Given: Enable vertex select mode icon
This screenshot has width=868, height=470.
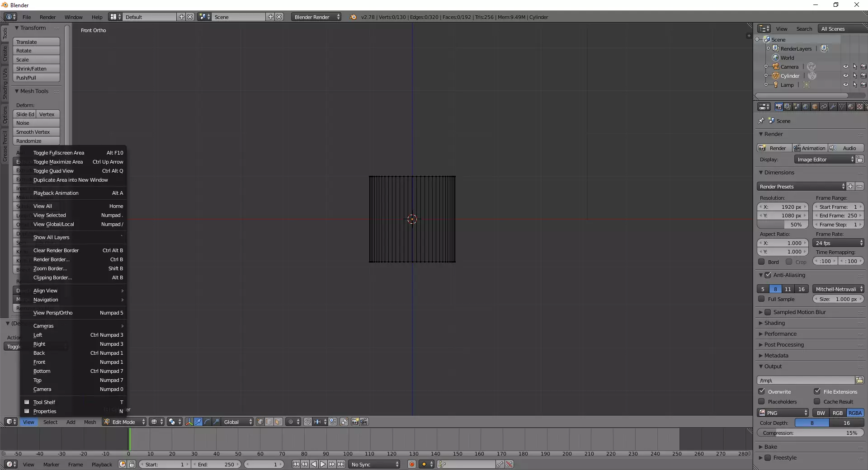Looking at the screenshot, I should coord(260,422).
